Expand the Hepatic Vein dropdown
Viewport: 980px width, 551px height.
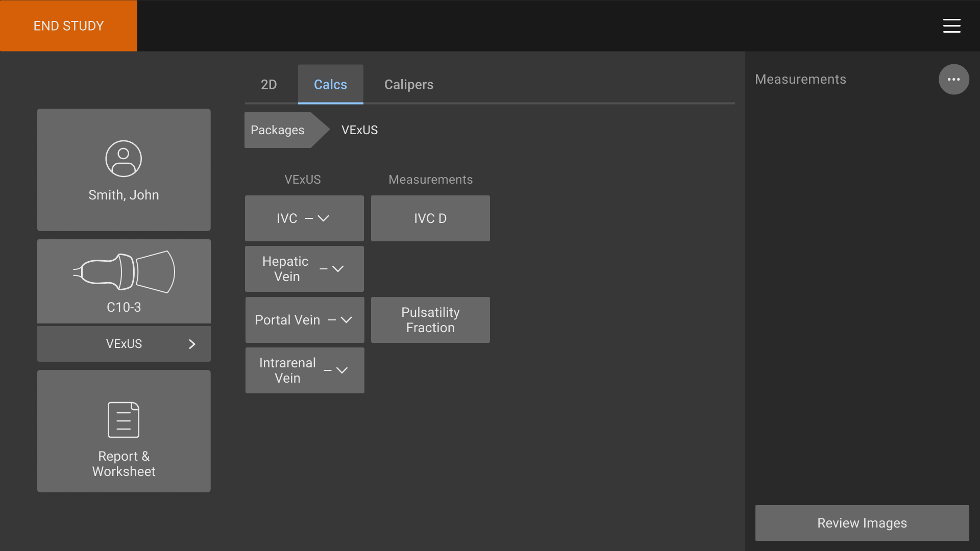(x=337, y=269)
